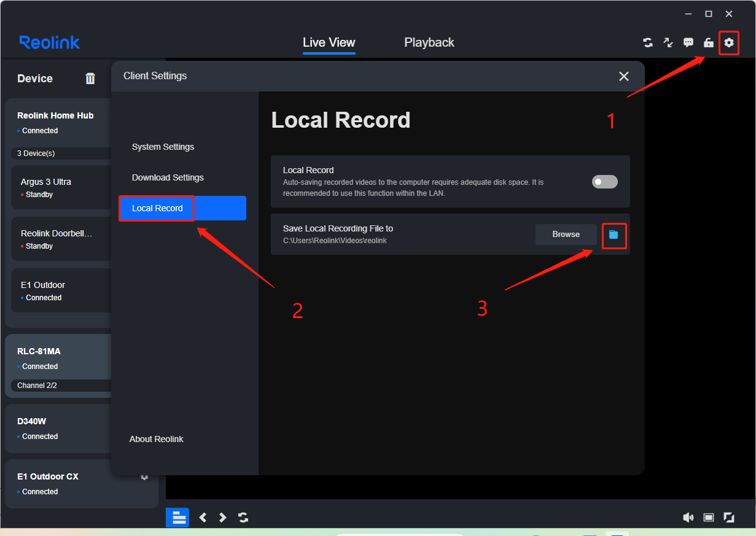The image size is (756, 536).
Task: Click Connected status under D340W
Action: 40,437
